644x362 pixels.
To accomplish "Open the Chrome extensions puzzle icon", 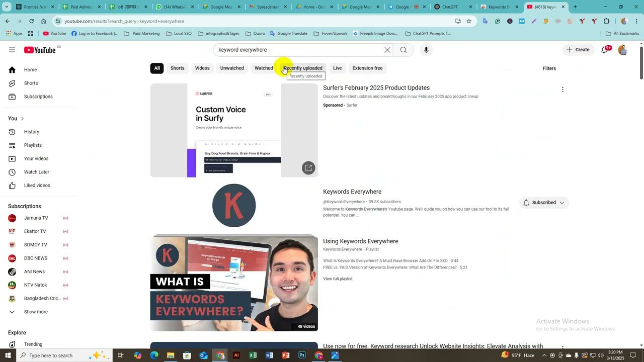I will (606, 21).
